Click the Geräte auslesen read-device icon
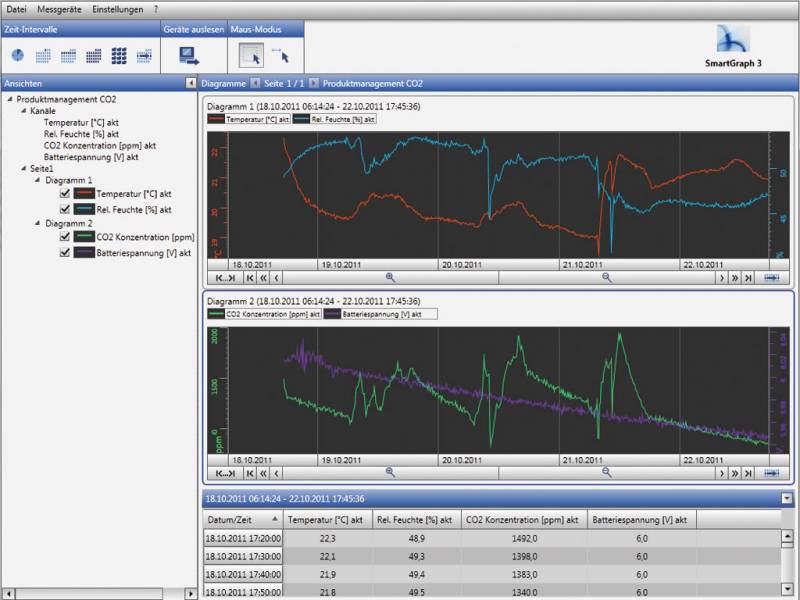 [x=189, y=56]
